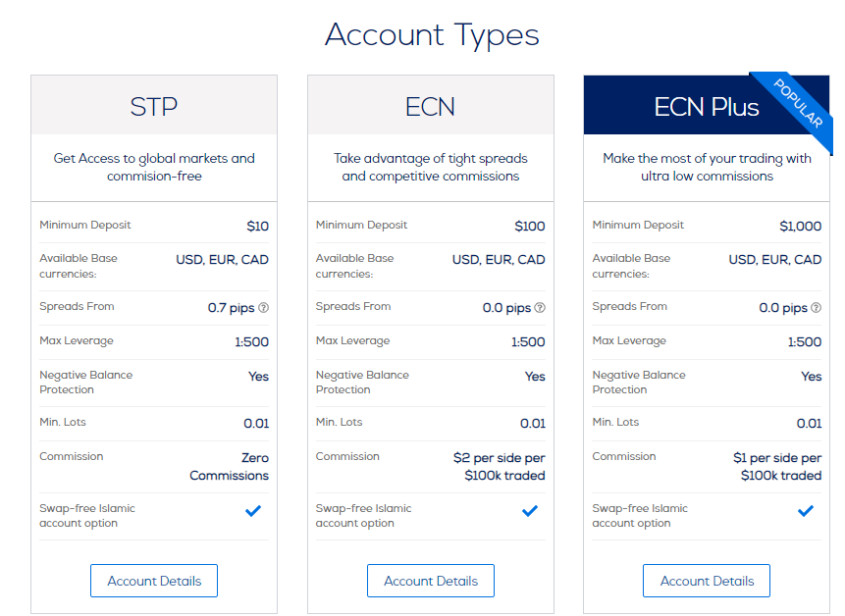Click the ECN swap-free Islamic checkmark
The image size is (845, 616).
tap(530, 510)
